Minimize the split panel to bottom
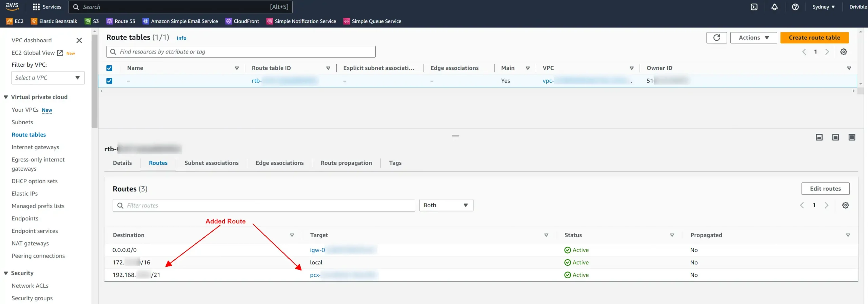 coord(819,137)
